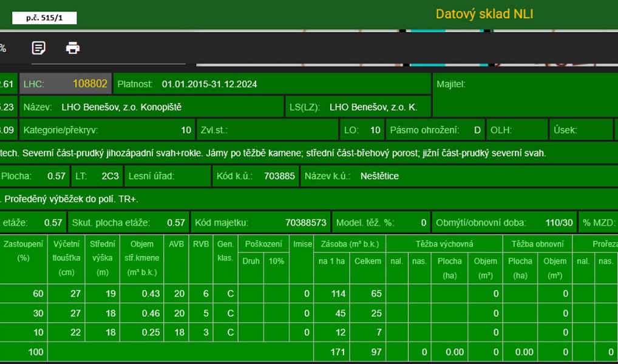618x364 pixels.
Task: Click the Objem stř.kmene column header
Action: [142, 259]
